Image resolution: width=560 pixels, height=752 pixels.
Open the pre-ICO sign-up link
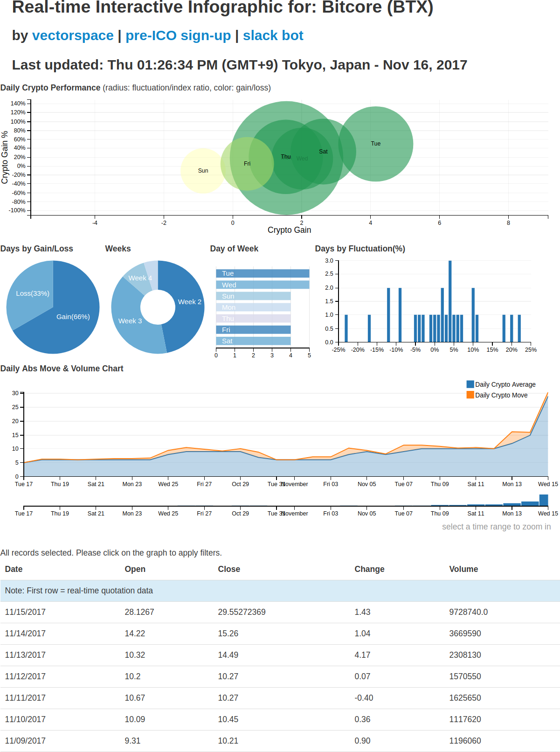(x=178, y=35)
